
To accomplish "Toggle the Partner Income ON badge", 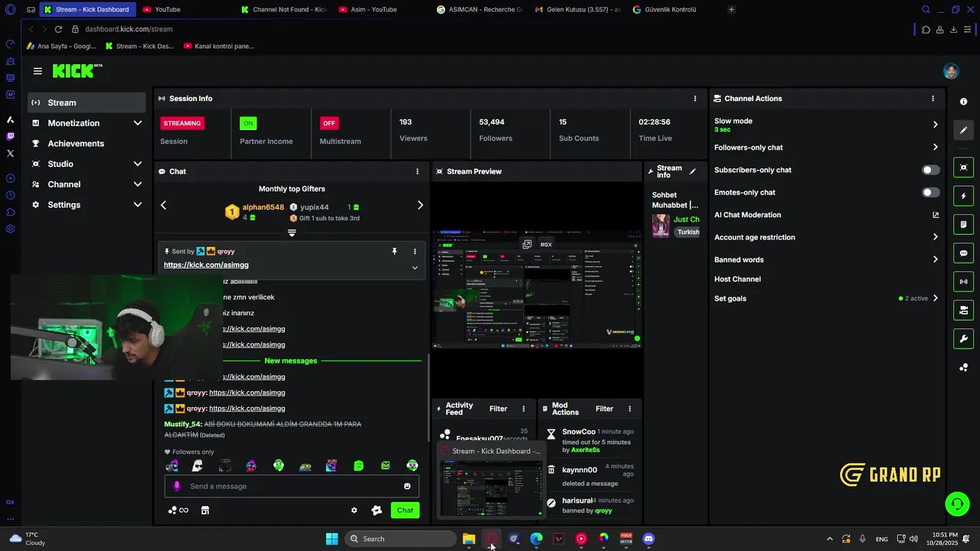I will (247, 123).
